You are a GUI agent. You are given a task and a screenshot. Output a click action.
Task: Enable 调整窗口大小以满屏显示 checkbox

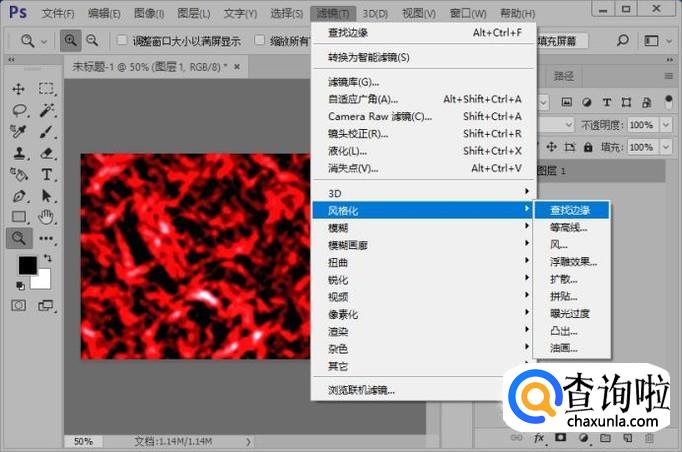(122, 41)
